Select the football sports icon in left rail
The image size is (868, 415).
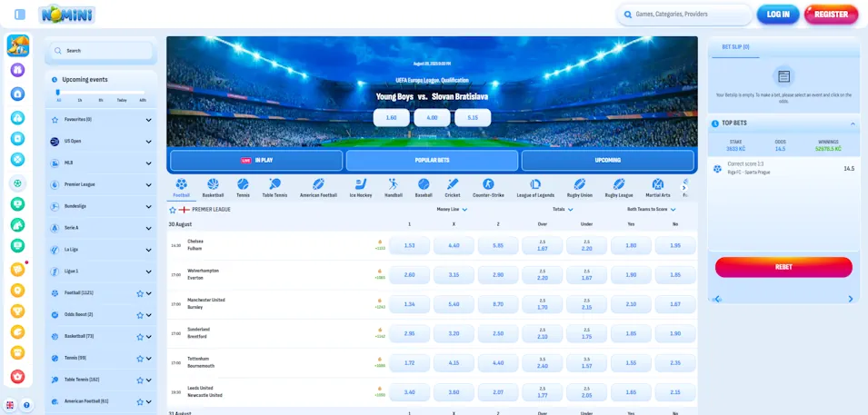click(17, 183)
